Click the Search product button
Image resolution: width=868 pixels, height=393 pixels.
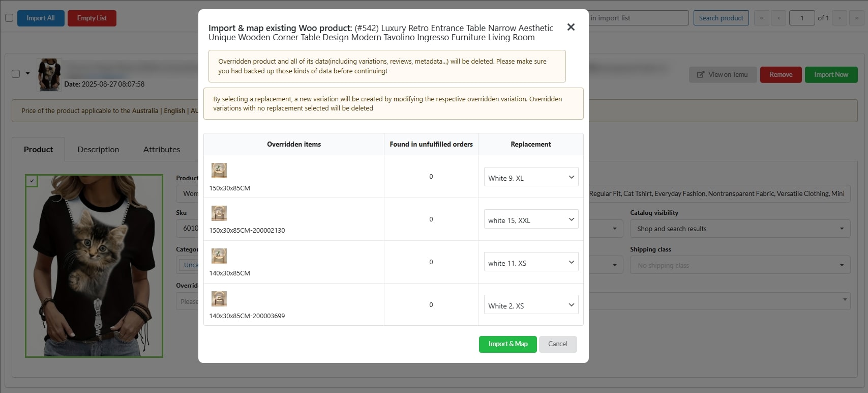(x=721, y=18)
